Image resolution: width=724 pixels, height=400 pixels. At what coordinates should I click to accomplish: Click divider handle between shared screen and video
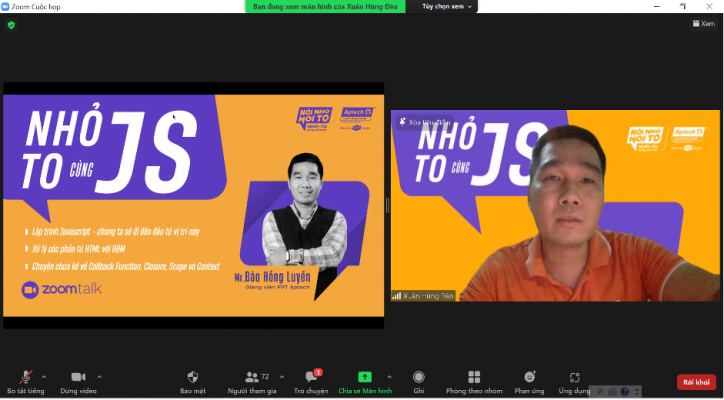coord(387,205)
